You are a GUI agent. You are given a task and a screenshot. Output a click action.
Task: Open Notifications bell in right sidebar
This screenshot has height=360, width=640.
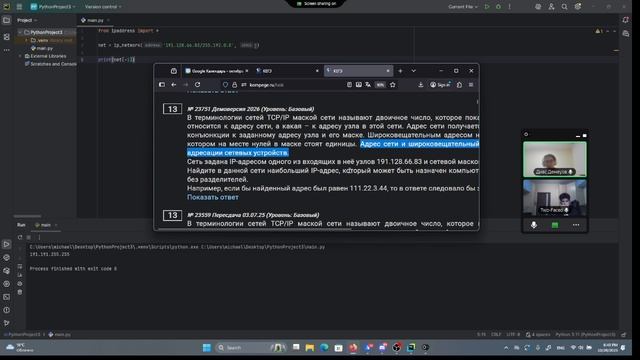[x=625, y=20]
